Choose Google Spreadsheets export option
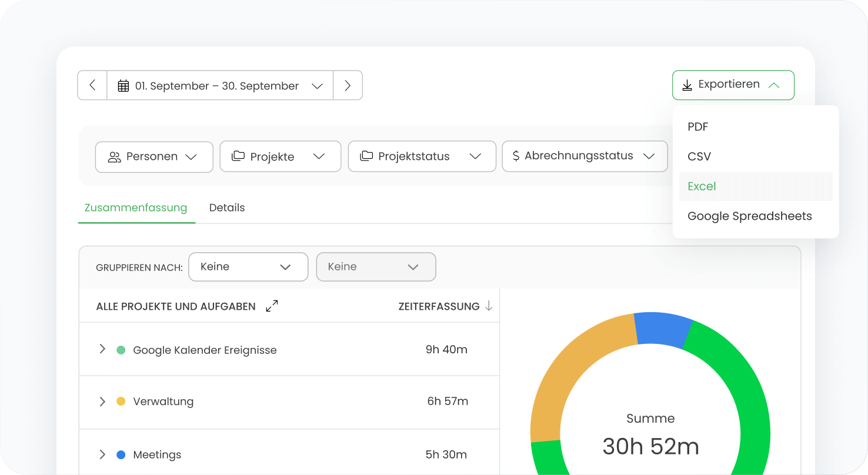The image size is (868, 475). tap(749, 216)
